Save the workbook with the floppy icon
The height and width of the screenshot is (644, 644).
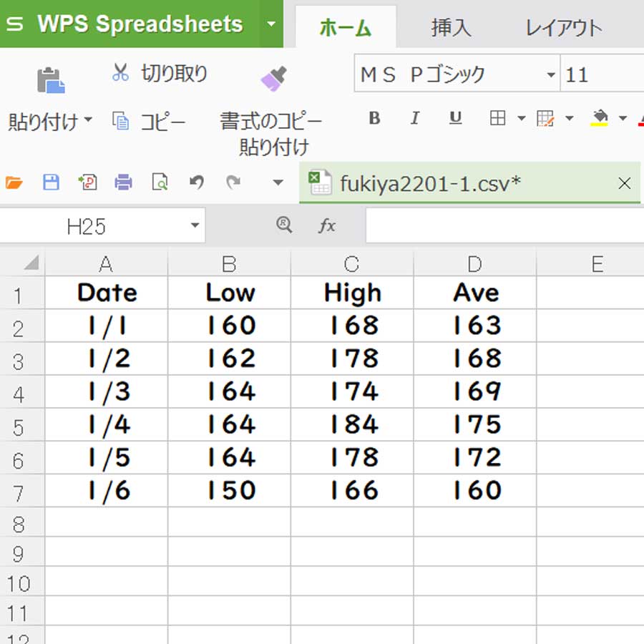point(51,182)
